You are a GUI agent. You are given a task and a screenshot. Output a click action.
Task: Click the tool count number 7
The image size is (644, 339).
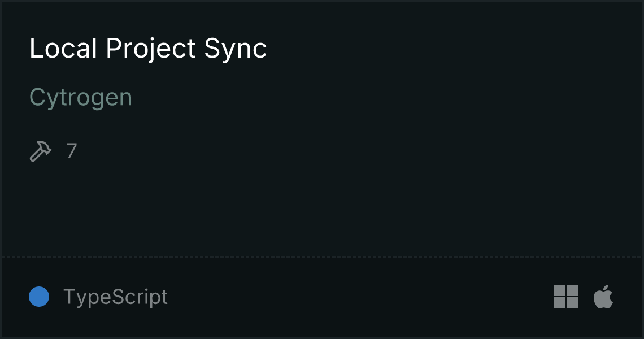(x=72, y=151)
